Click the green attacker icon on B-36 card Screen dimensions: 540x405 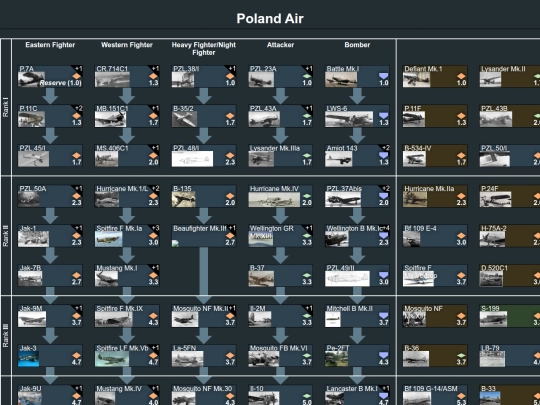point(461,355)
